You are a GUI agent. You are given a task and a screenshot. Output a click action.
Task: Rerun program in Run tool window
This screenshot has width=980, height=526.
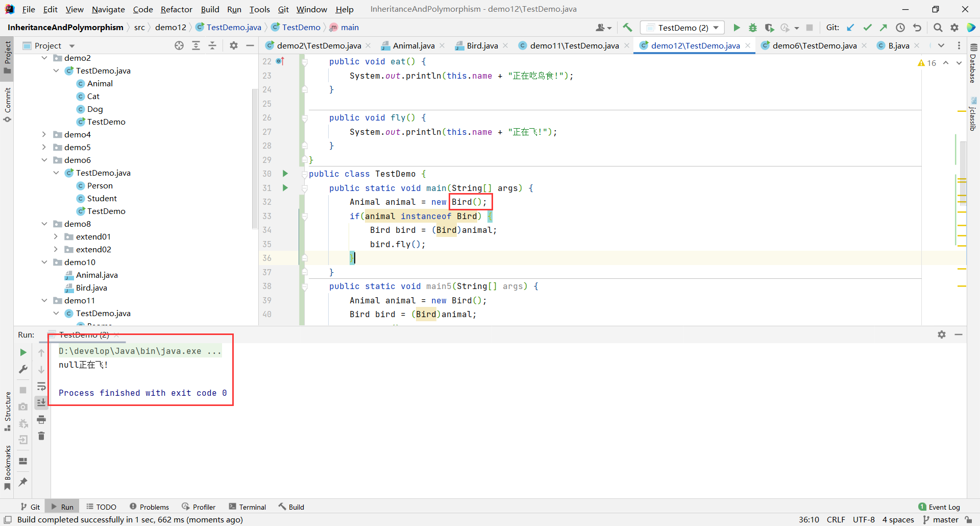pos(23,352)
